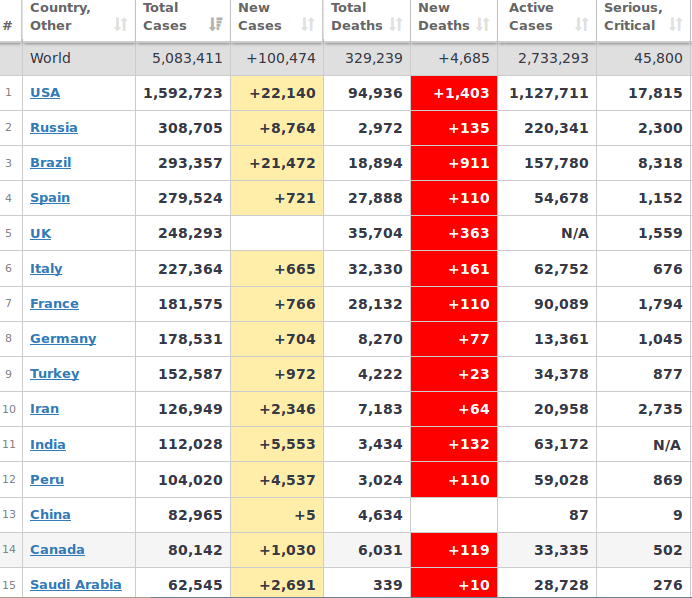Open the India country link
This screenshot has height=598, width=692.
48,445
